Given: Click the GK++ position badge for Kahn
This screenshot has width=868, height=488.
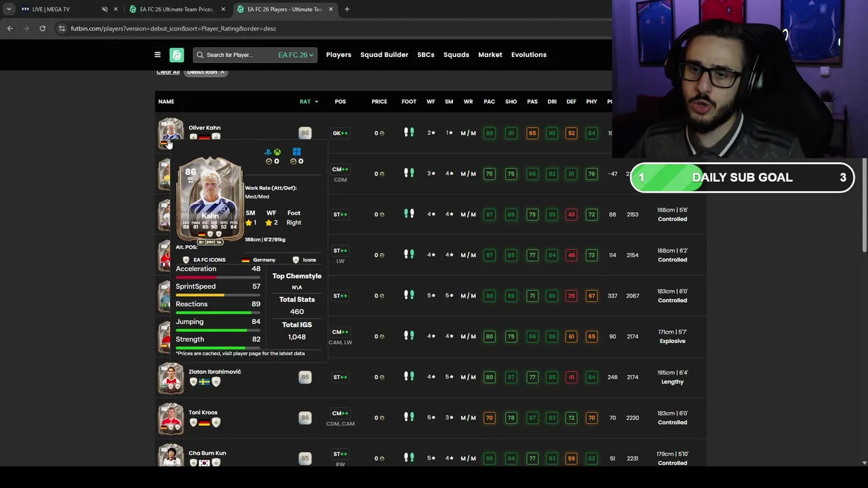Looking at the screenshot, I should point(340,133).
